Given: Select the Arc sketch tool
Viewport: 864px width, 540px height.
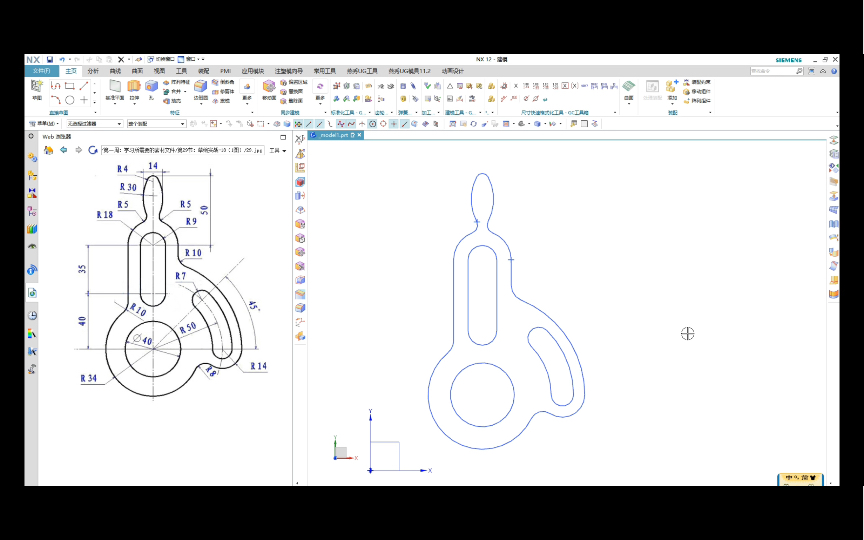Looking at the screenshot, I should pos(55,100).
